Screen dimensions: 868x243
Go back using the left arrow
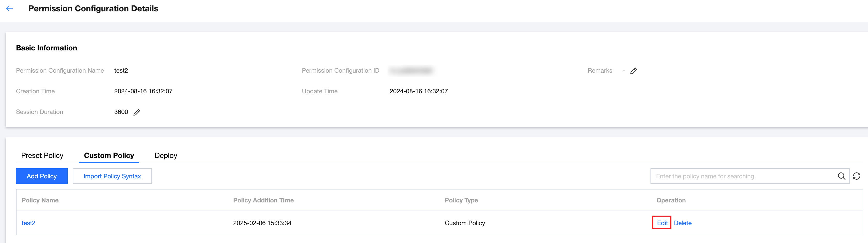[x=10, y=9]
